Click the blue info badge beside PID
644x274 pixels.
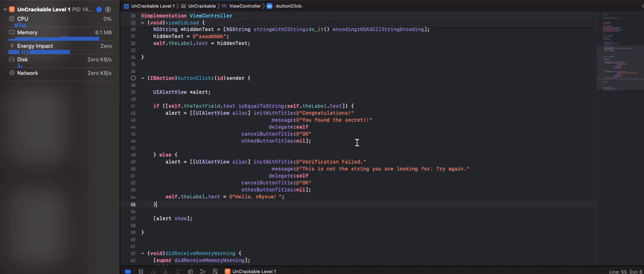(x=99, y=10)
